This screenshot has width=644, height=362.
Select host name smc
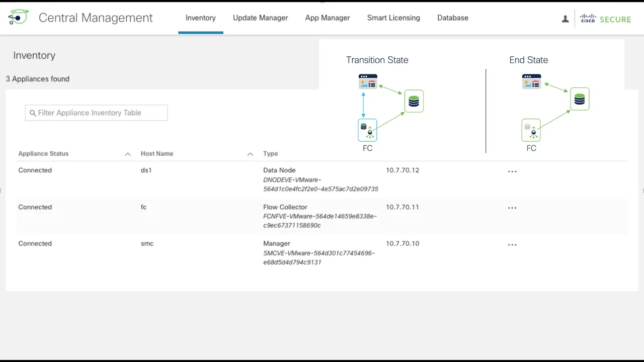147,243
